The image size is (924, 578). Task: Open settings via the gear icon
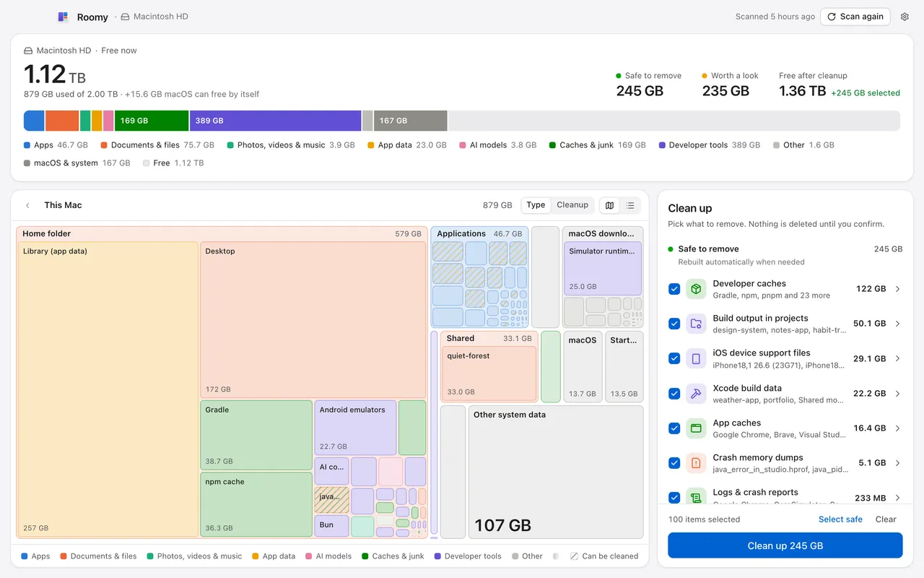(905, 17)
